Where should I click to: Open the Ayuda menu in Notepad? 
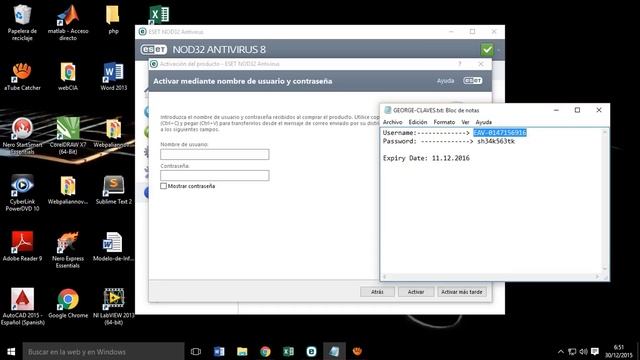pyautogui.click(x=484, y=122)
